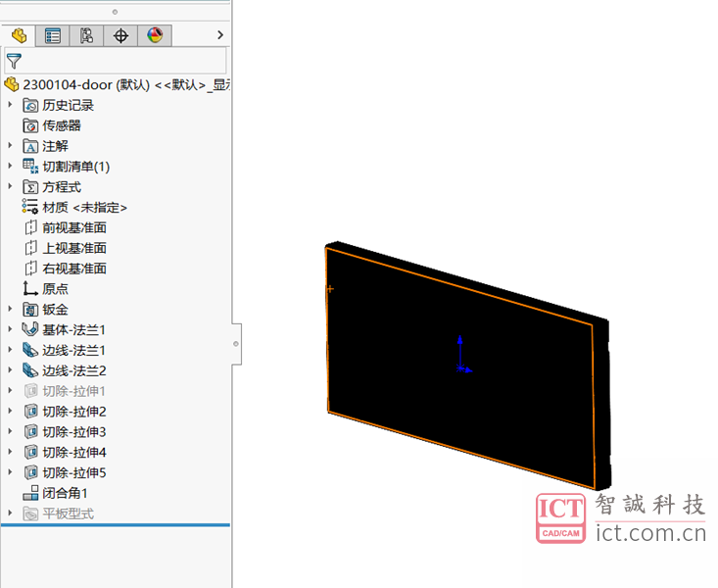Select the 上视基准面 plane icon
718x588 pixels.
pos(30,248)
